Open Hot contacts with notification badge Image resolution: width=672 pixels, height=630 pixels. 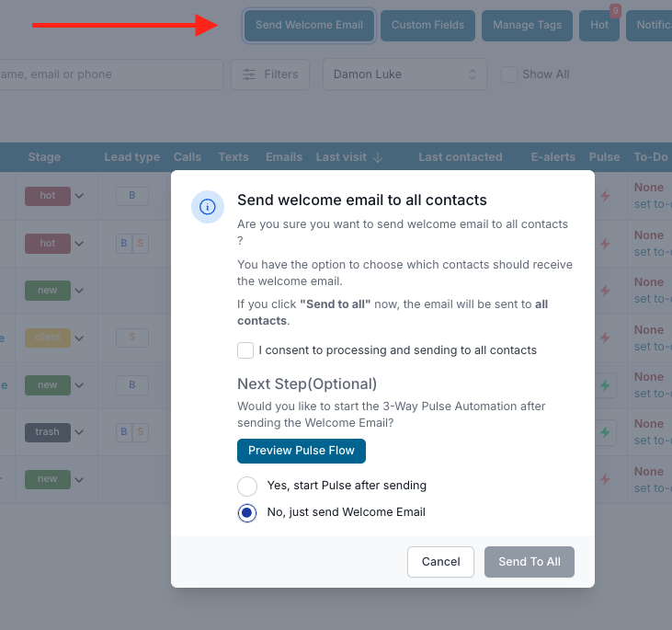click(599, 25)
